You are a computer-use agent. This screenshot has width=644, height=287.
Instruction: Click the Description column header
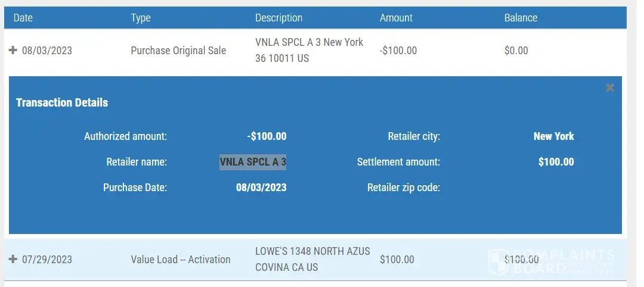coord(278,18)
